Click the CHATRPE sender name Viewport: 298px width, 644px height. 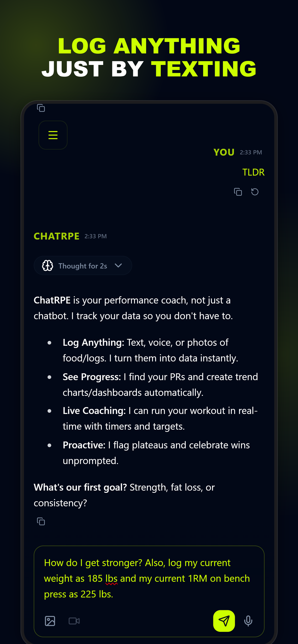click(x=57, y=236)
